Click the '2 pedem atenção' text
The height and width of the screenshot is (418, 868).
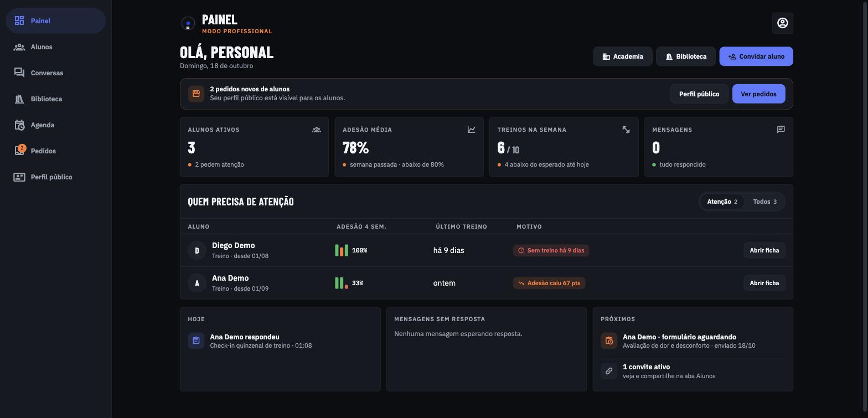219,164
